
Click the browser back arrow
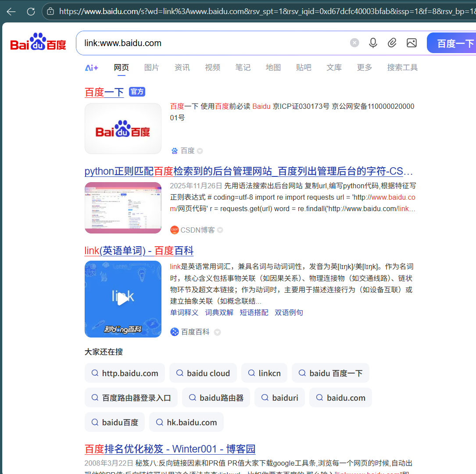point(11,11)
